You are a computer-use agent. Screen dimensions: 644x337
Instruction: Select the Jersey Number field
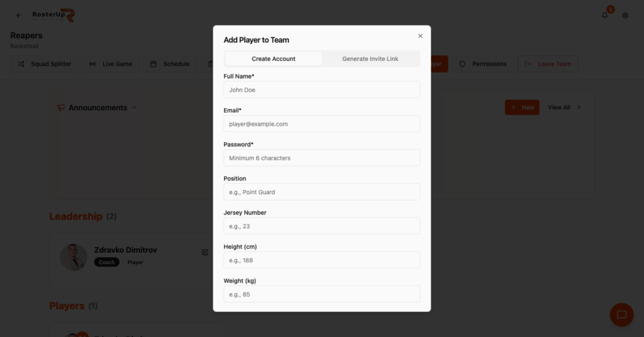[321, 226]
